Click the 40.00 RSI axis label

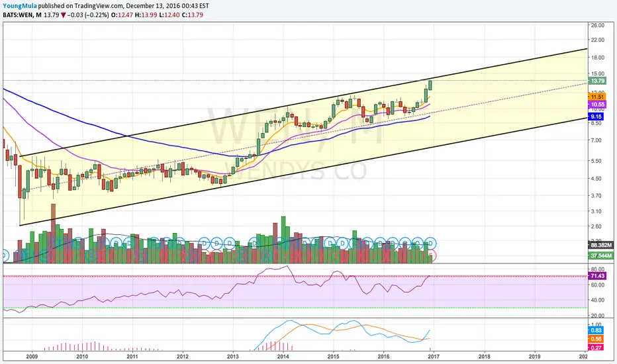597,300
